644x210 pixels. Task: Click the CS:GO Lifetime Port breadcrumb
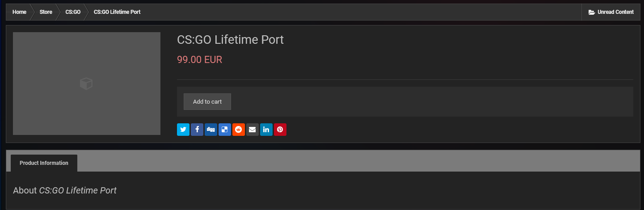pos(117,12)
